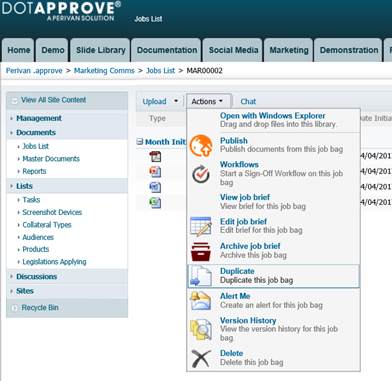The width and height of the screenshot is (392, 381).
Task: Open Audiences list
Action: click(38, 237)
